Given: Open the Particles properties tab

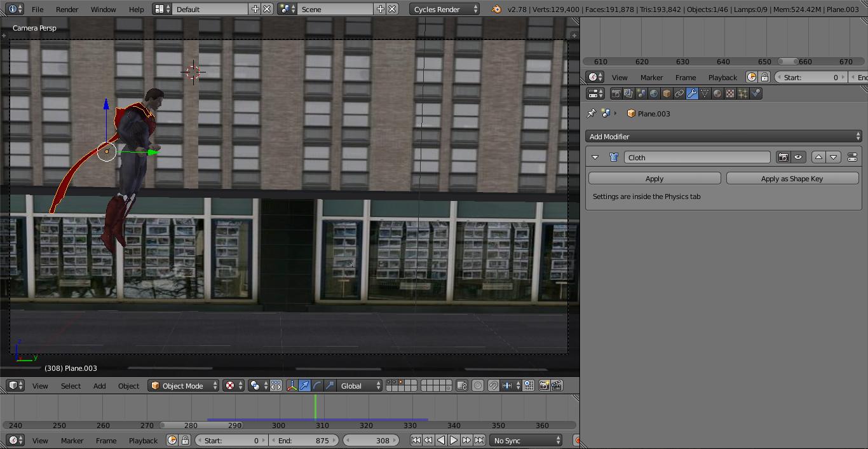Looking at the screenshot, I should point(742,93).
